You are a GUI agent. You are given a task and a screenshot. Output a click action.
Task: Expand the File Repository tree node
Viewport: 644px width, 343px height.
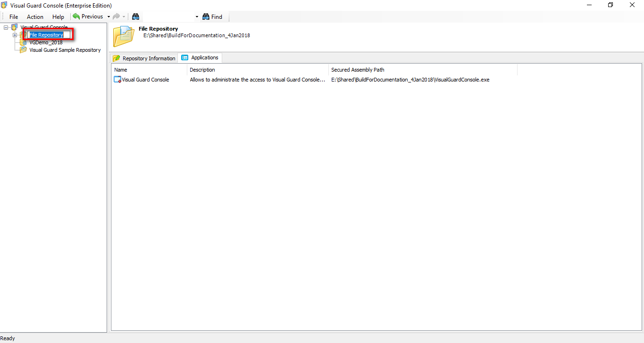(x=15, y=35)
